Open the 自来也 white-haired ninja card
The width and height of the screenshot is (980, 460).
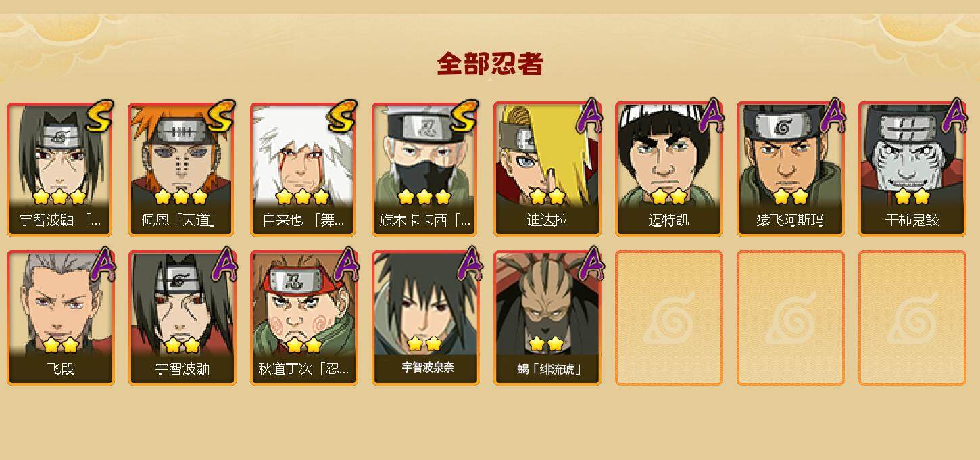pyautogui.click(x=304, y=169)
